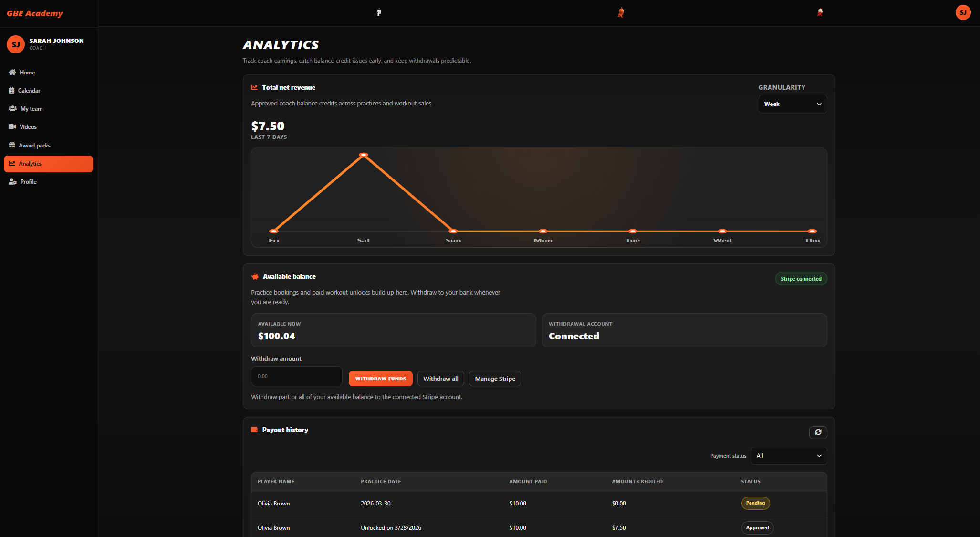Click the Stripe connected status badge
The image size is (980, 537).
(x=801, y=278)
